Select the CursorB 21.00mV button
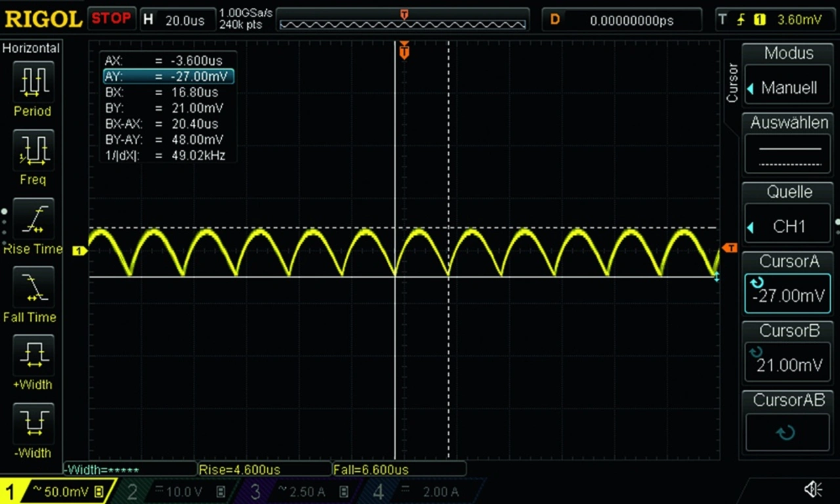840x504 pixels. (788, 364)
